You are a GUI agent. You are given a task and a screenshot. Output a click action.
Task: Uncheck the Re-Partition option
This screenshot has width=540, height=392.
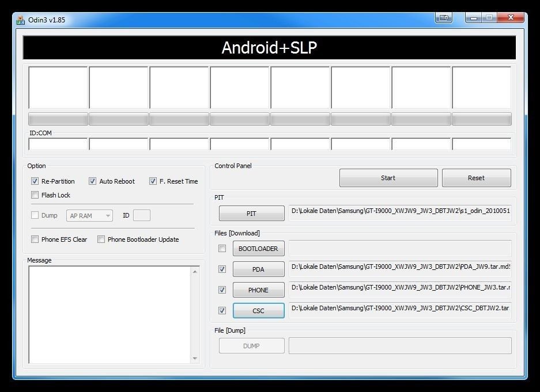coord(35,181)
